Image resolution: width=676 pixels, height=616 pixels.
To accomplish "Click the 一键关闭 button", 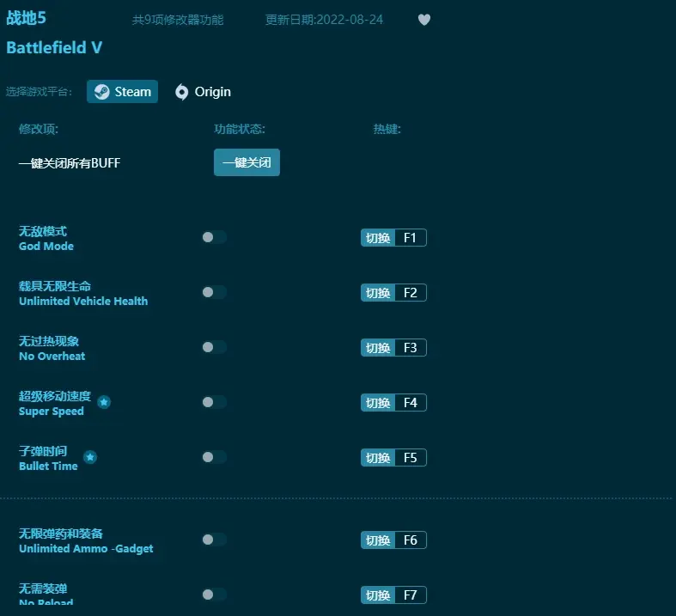I will (x=247, y=162).
